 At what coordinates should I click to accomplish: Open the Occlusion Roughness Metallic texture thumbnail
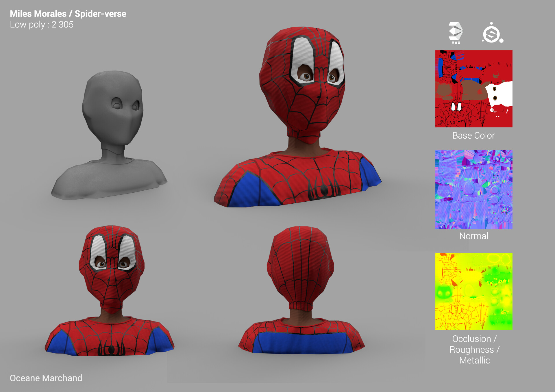click(x=474, y=291)
